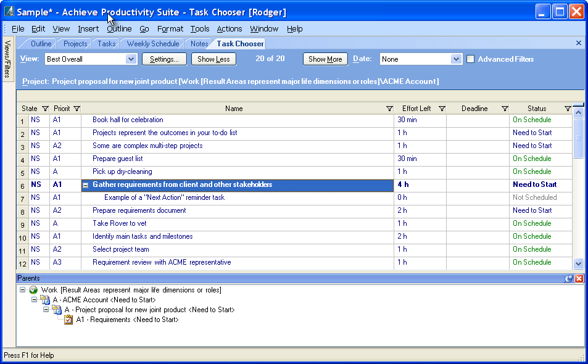This screenshot has height=364, width=588.
Task: Open the Views/Filters side panel
Action: [x=7, y=59]
